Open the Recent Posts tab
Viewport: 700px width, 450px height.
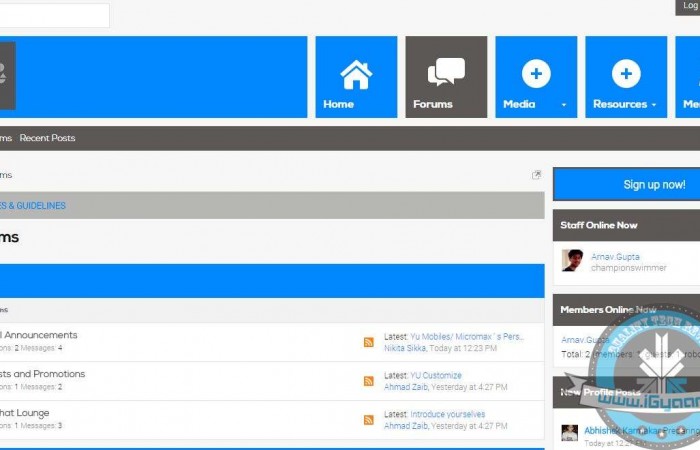tap(47, 138)
